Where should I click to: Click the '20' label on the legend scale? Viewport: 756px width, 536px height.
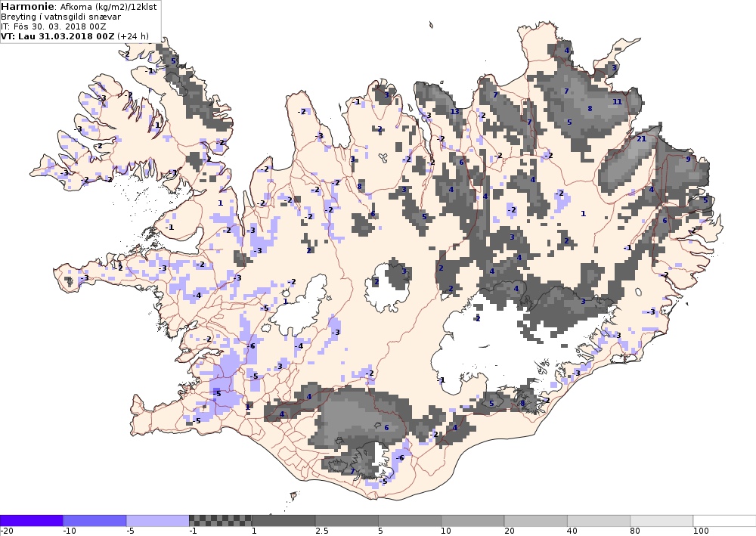pyautogui.click(x=509, y=531)
